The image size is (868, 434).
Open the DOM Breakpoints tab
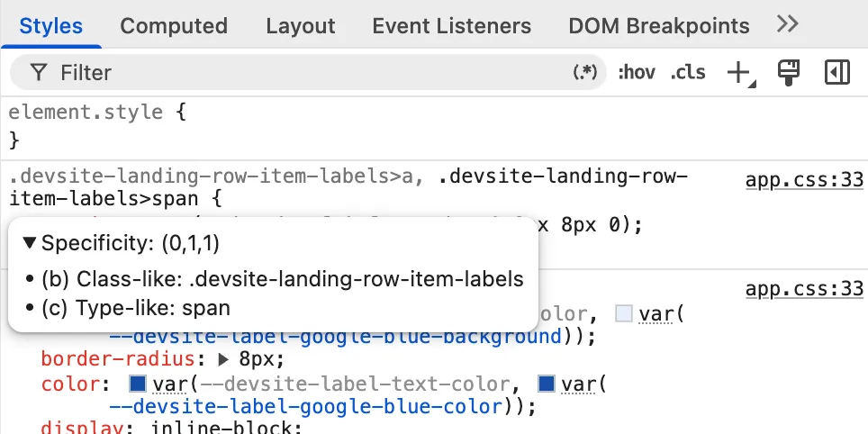point(659,25)
